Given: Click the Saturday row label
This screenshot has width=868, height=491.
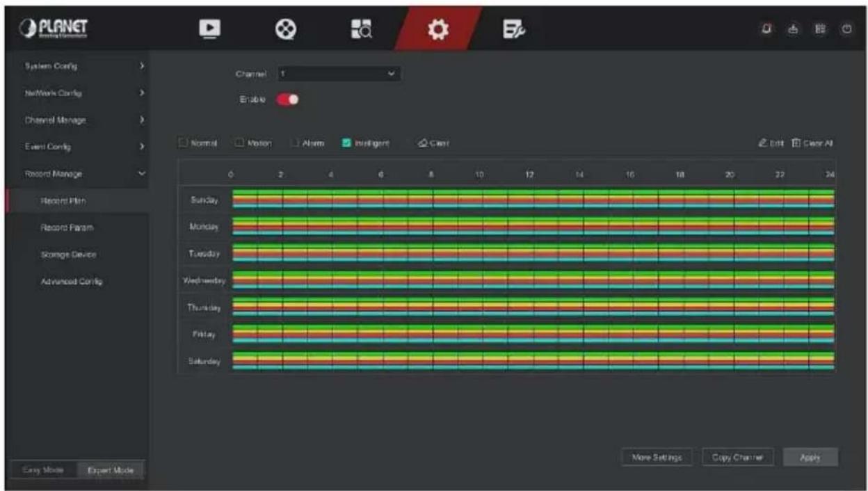Looking at the screenshot, I should click(204, 361).
